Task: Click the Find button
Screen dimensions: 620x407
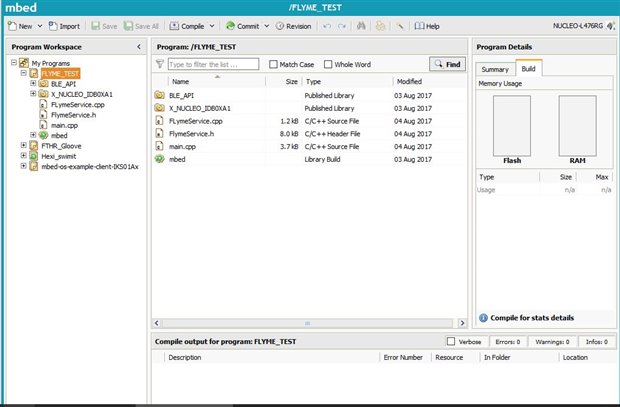Action: click(x=447, y=64)
